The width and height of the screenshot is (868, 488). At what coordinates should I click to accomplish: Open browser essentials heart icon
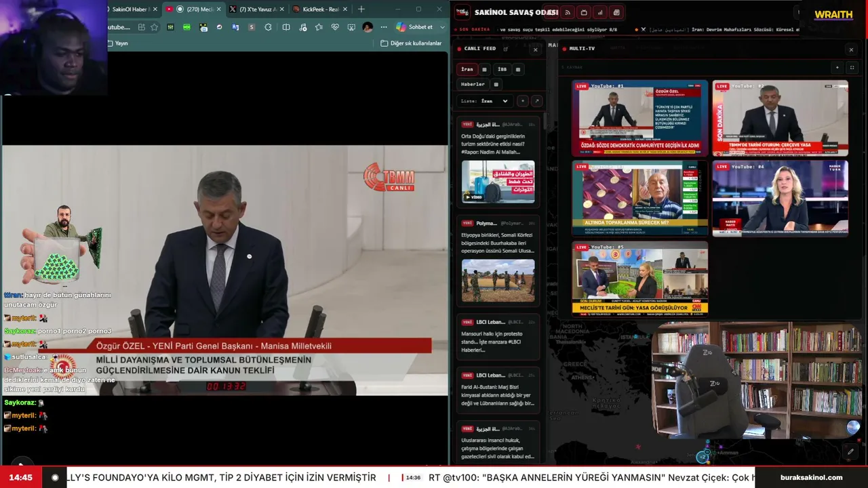(335, 27)
